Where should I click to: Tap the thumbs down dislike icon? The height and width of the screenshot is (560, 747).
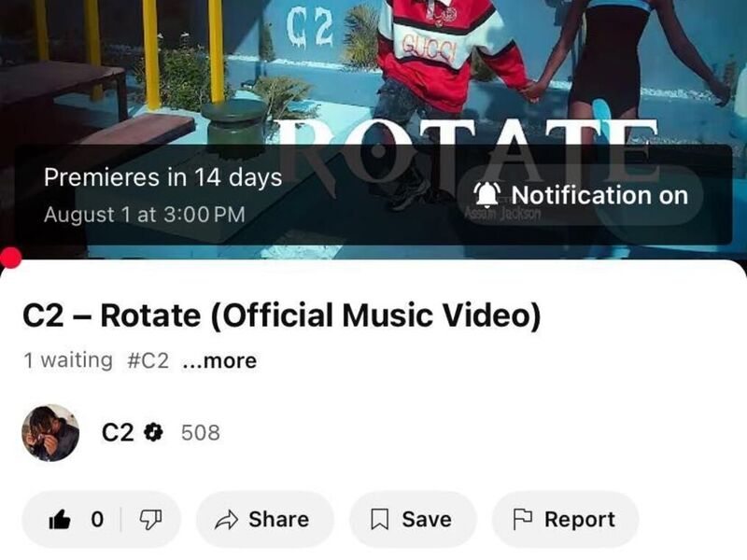(x=150, y=520)
